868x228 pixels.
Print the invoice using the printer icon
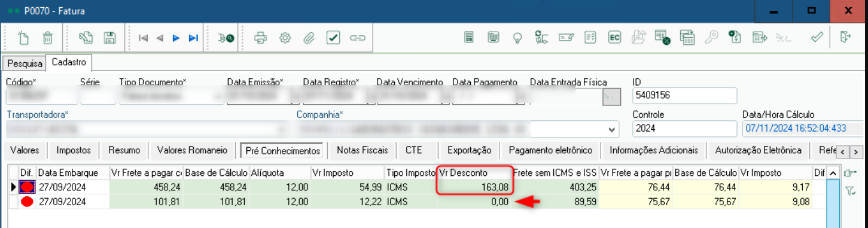coord(260,38)
